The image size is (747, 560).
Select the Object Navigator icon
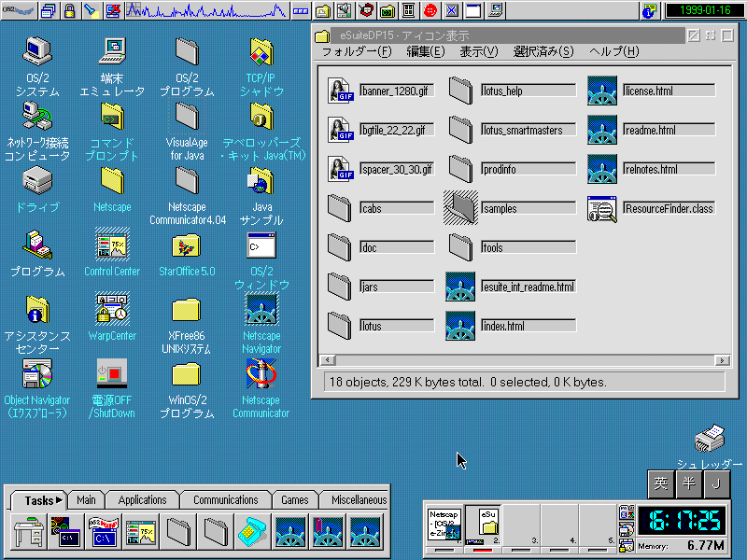(x=37, y=374)
